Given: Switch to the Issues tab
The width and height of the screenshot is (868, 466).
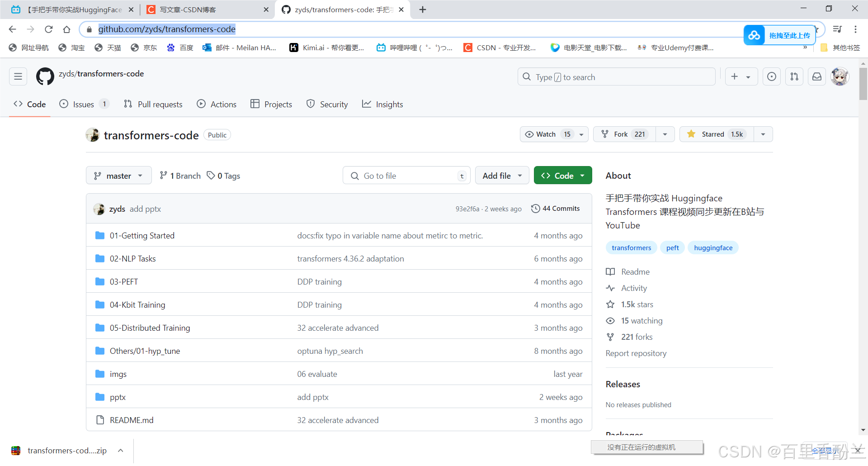Looking at the screenshot, I should (84, 105).
